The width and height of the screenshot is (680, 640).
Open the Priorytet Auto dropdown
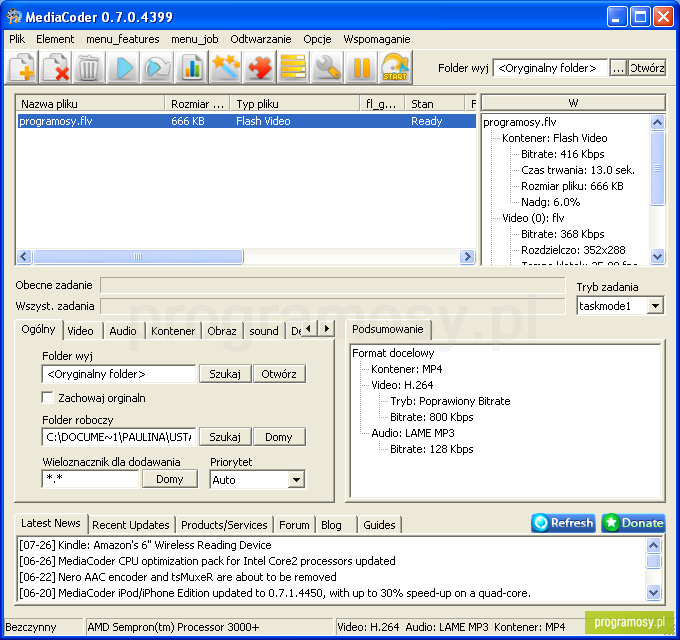tap(296, 480)
